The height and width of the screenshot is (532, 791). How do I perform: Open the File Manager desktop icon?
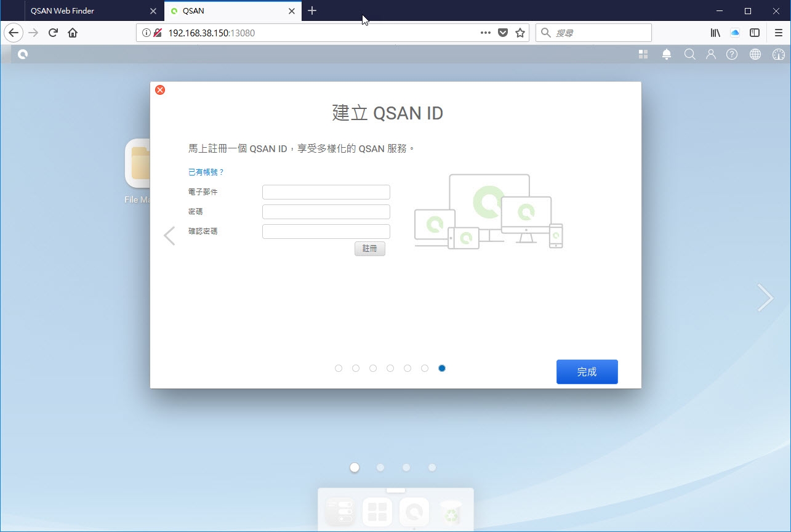point(137,171)
